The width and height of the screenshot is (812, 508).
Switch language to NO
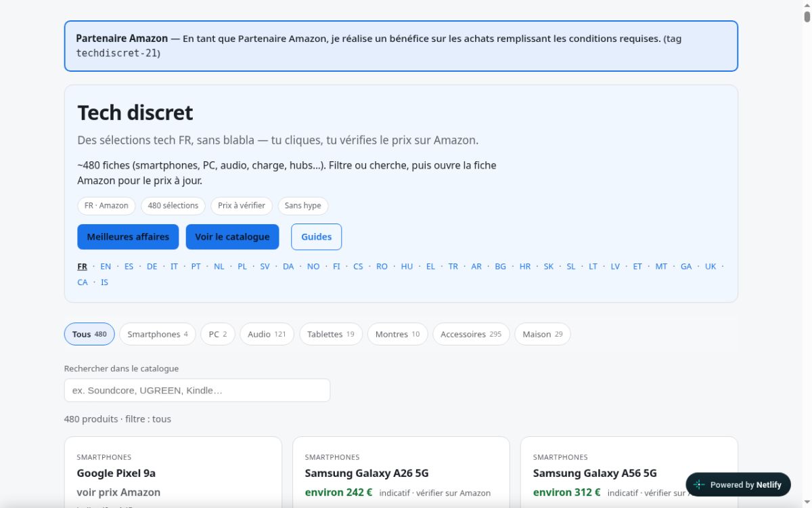pyautogui.click(x=313, y=266)
